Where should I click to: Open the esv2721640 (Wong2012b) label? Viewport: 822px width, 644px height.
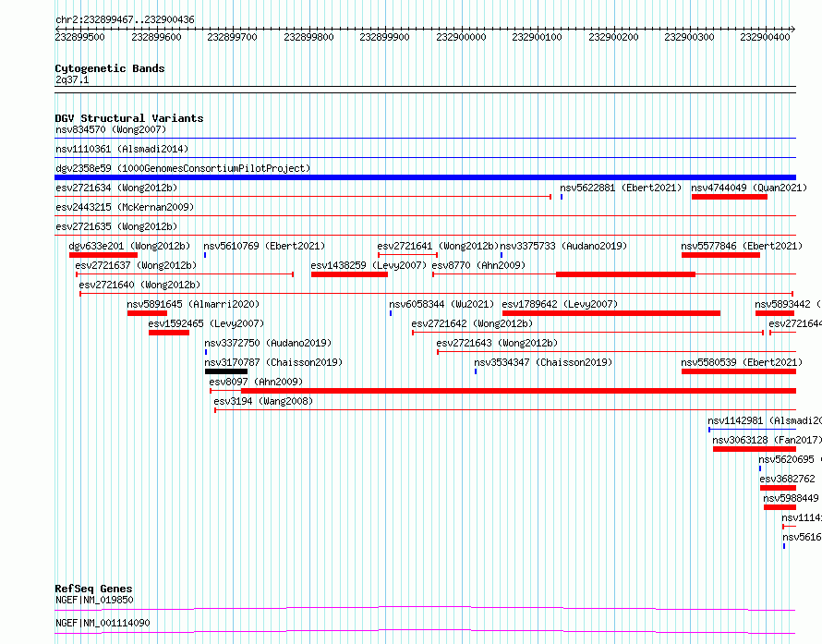click(139, 285)
